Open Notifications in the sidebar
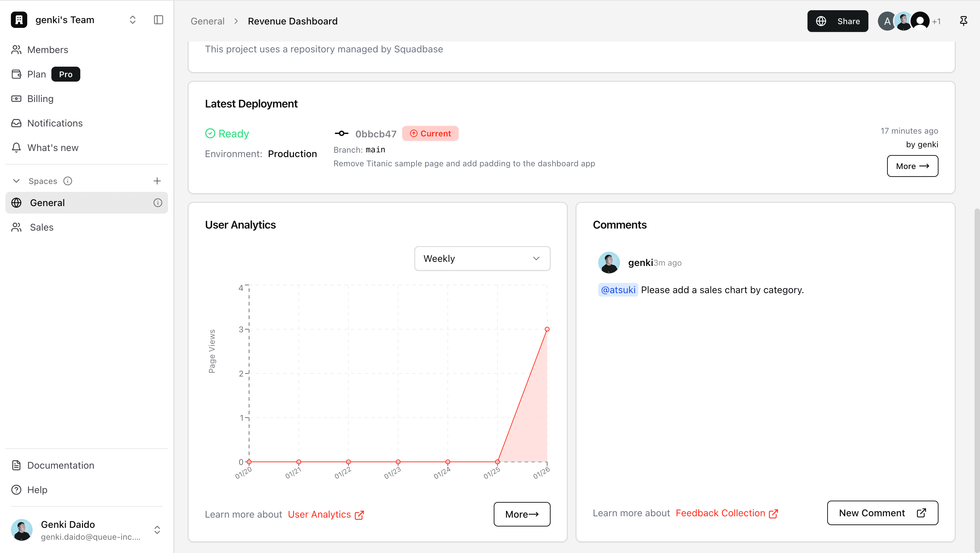The height and width of the screenshot is (553, 980). tap(55, 123)
